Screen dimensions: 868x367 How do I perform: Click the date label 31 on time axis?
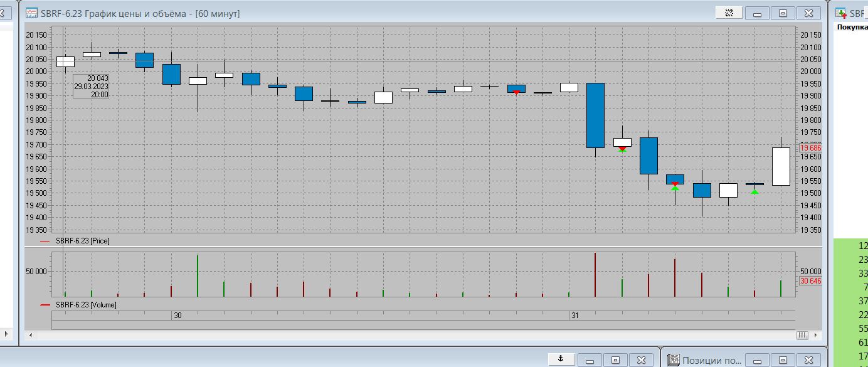[574, 316]
